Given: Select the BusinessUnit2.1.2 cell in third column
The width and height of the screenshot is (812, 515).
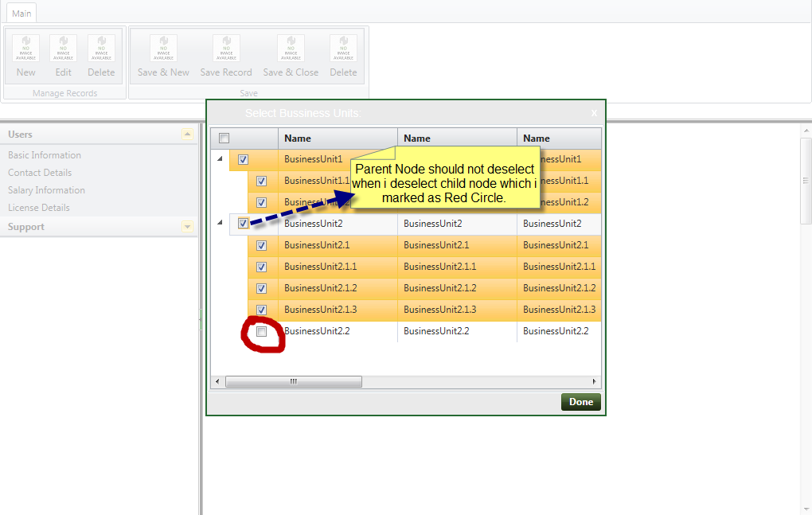Looking at the screenshot, I should coord(560,288).
